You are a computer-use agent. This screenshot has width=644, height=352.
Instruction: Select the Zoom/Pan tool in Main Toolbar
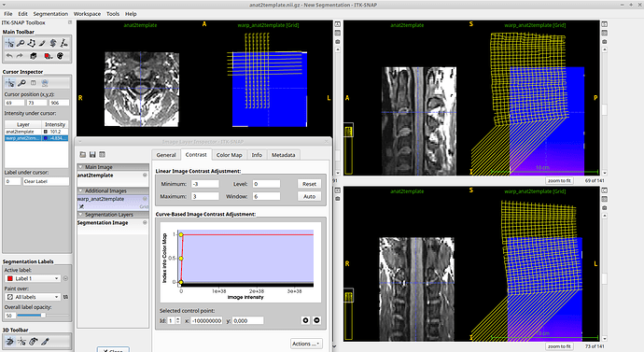(x=21, y=43)
